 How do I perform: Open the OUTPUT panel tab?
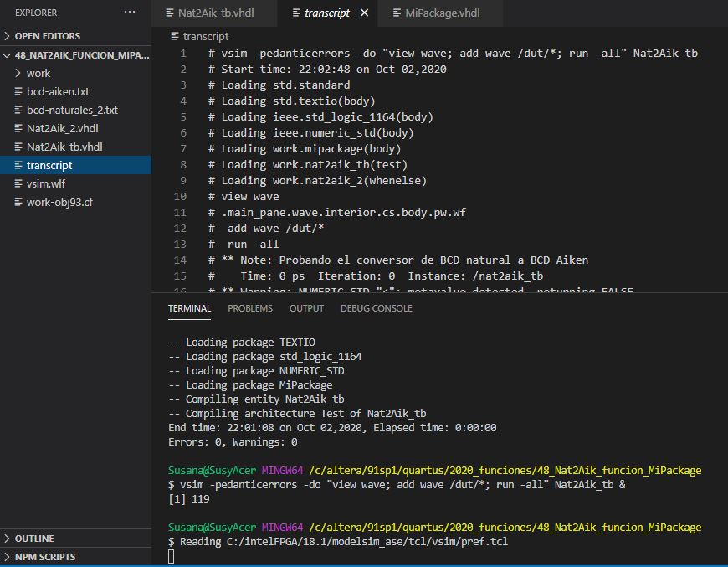pos(306,308)
